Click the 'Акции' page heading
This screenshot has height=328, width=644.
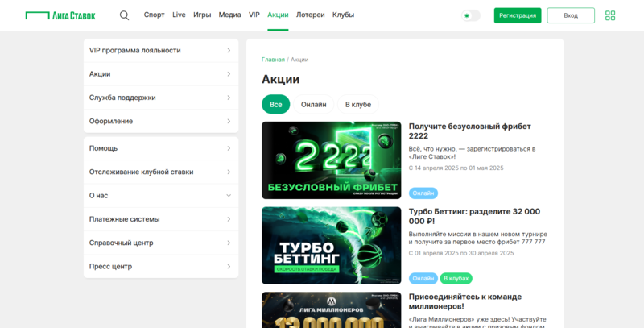[280, 79]
